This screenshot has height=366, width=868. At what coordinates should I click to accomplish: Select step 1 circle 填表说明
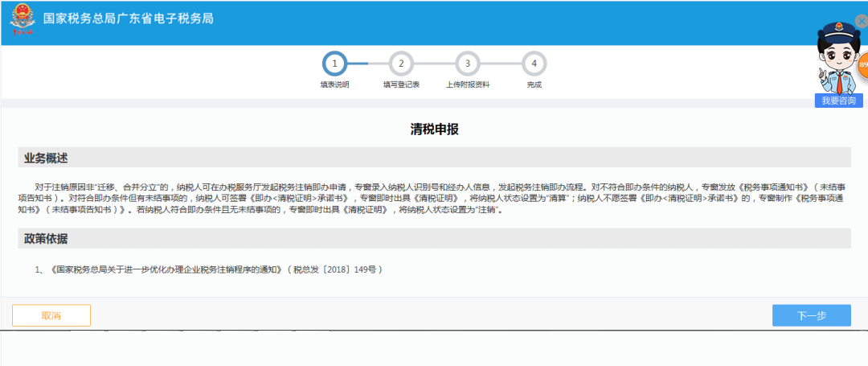tap(334, 64)
